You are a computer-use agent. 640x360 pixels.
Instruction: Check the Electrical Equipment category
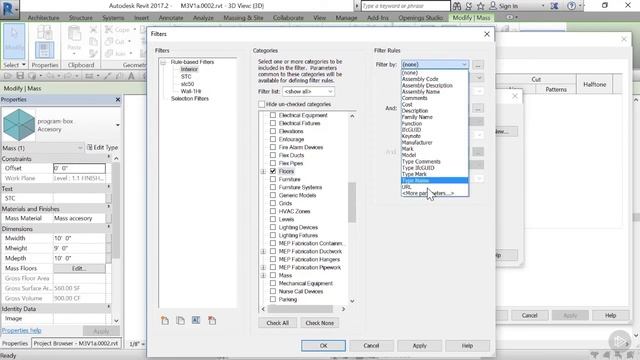[273, 116]
